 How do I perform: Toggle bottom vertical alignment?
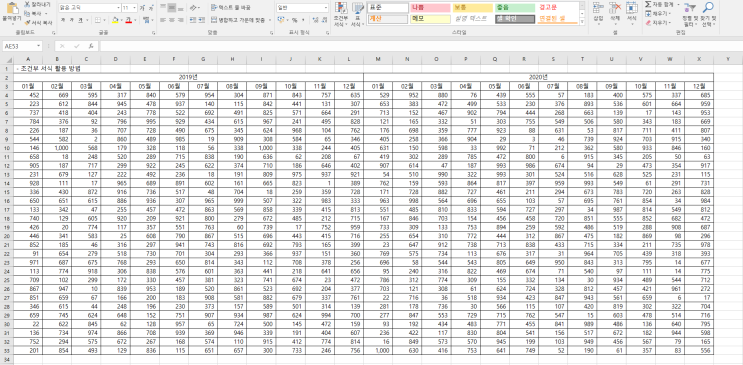(181, 8)
